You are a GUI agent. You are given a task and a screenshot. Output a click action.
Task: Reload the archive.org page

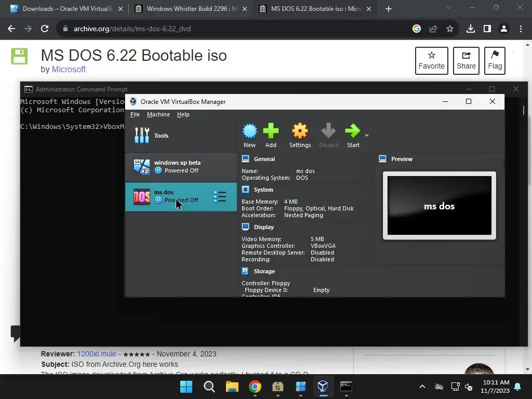[x=45, y=29]
